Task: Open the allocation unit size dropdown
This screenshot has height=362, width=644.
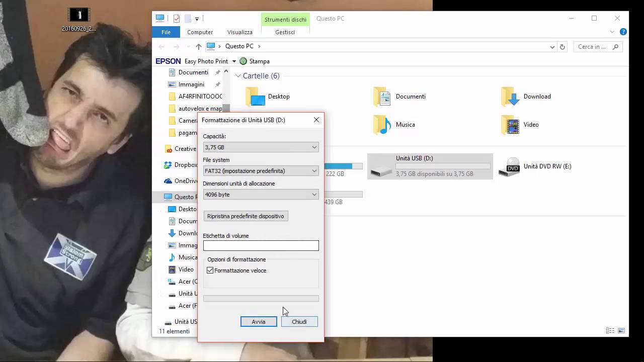Action: coord(261,195)
